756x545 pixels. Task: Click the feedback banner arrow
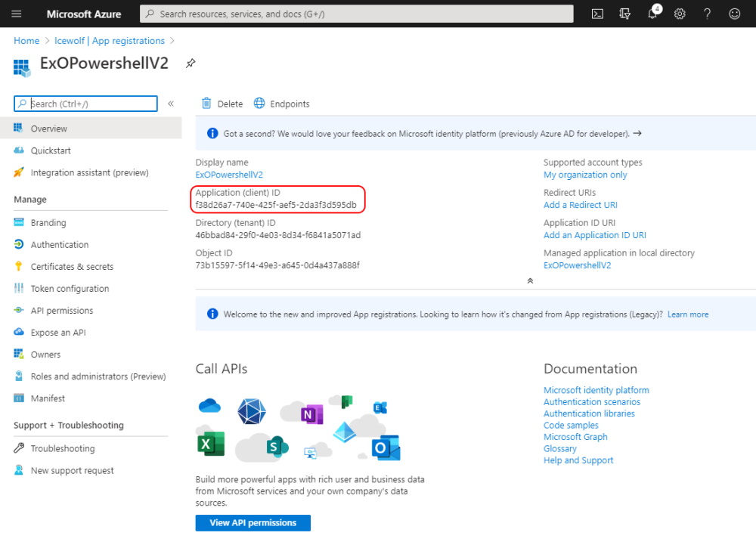[637, 134]
